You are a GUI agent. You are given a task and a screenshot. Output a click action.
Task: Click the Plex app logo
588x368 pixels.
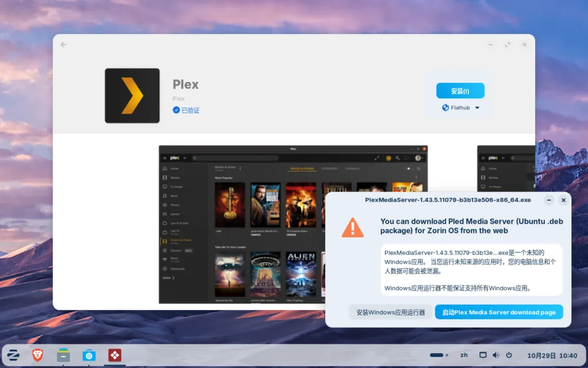pyautogui.click(x=133, y=96)
